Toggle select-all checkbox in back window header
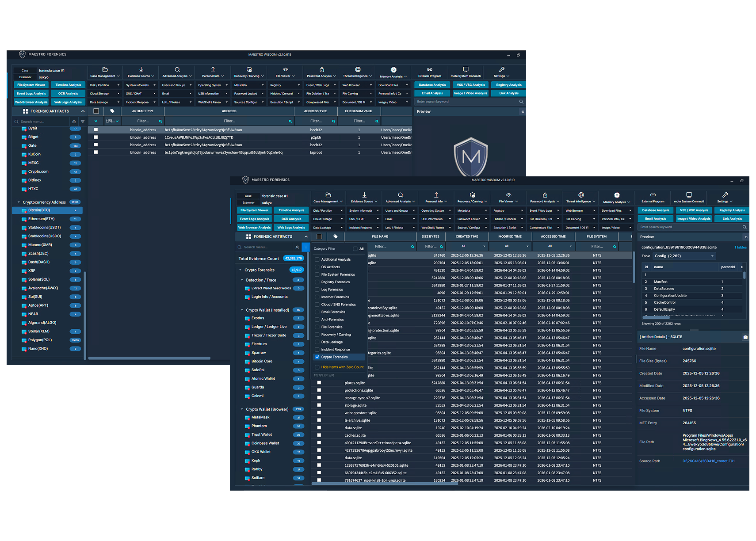Viewport: 756px width, 541px height. coord(96,111)
